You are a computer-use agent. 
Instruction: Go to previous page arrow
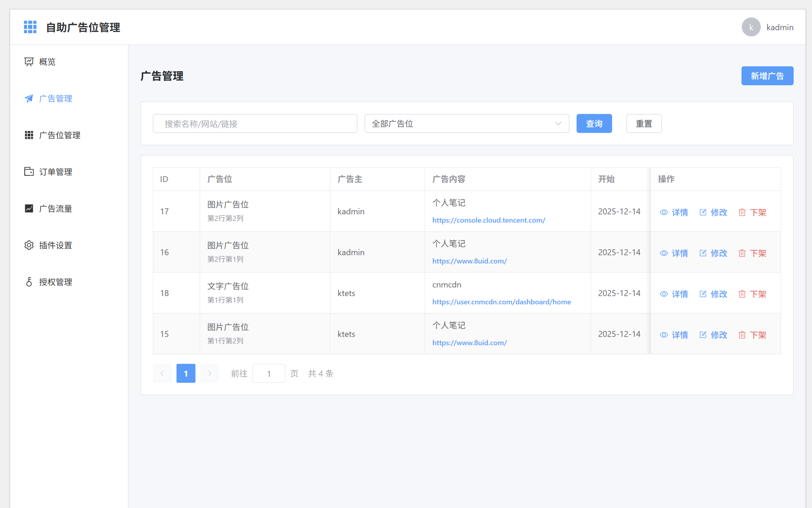162,373
